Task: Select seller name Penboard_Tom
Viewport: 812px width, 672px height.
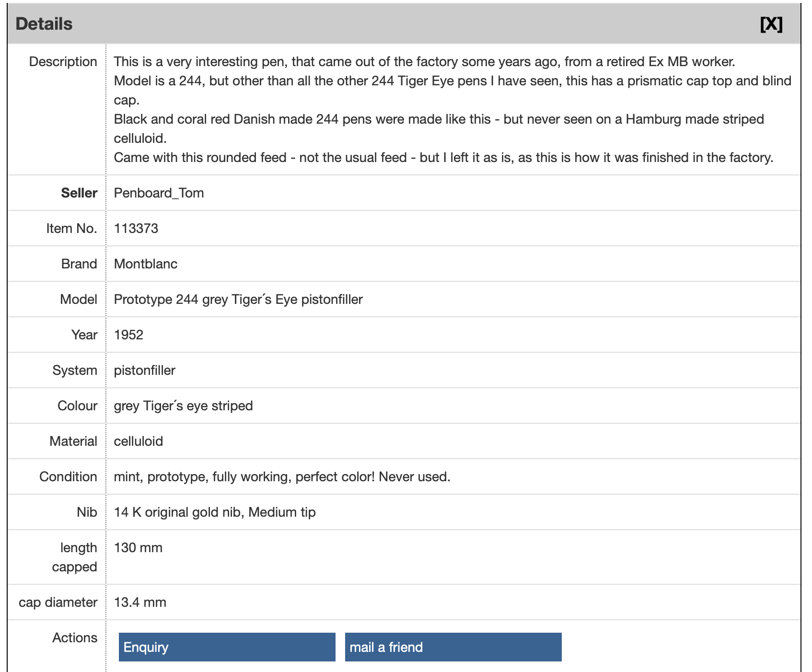Action: [x=159, y=193]
